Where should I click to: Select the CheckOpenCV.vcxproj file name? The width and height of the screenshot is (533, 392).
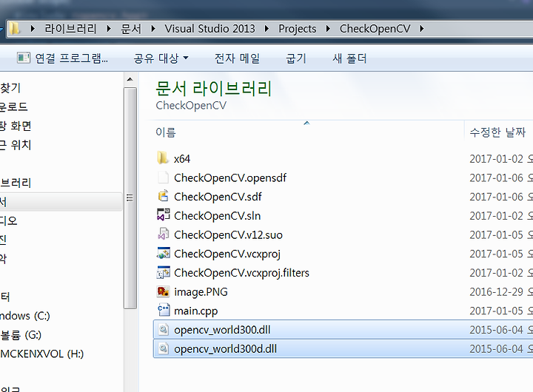click(x=227, y=254)
